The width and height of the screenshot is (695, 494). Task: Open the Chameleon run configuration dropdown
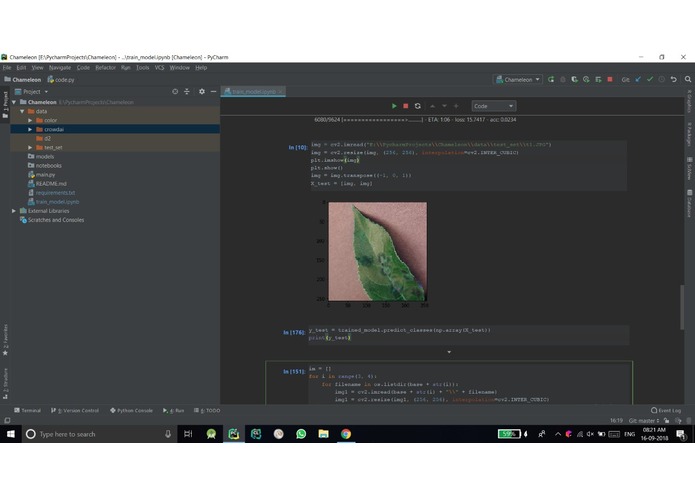point(518,80)
